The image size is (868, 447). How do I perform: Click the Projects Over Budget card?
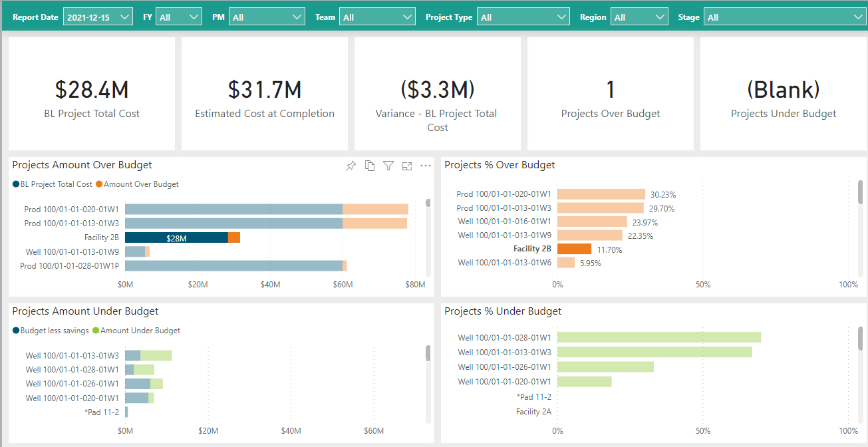611,94
